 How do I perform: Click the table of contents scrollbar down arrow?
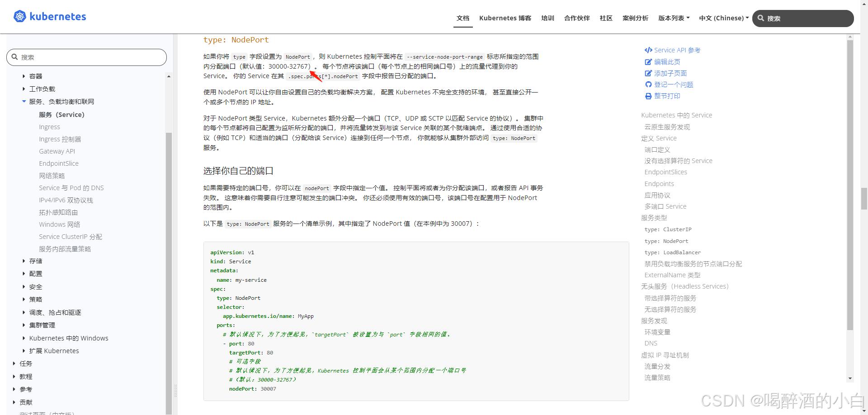click(x=850, y=378)
